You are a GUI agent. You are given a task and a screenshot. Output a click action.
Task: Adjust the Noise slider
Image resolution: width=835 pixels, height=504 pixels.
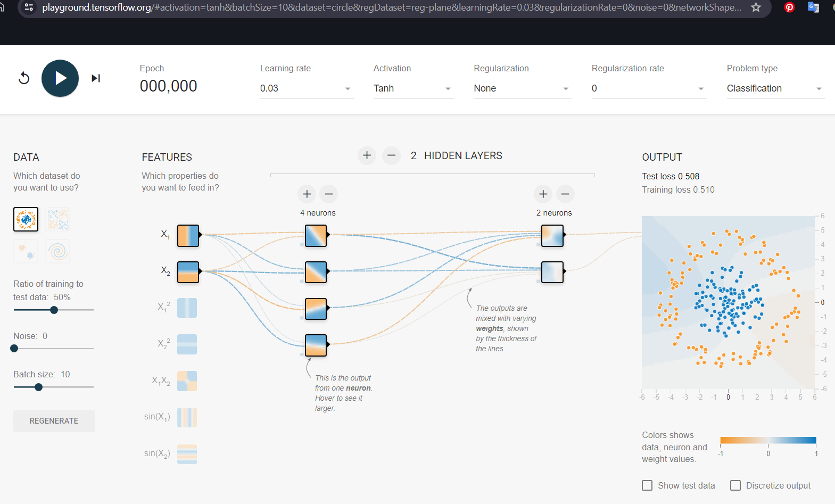(54, 349)
